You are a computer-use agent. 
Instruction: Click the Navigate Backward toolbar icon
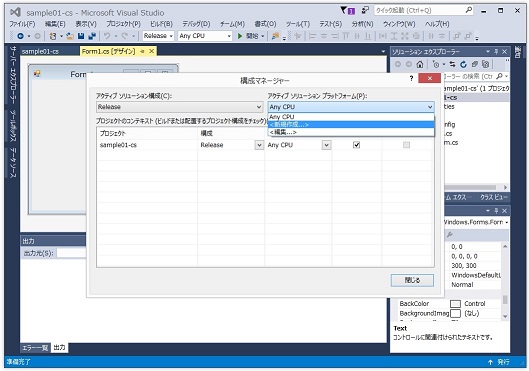pos(21,36)
